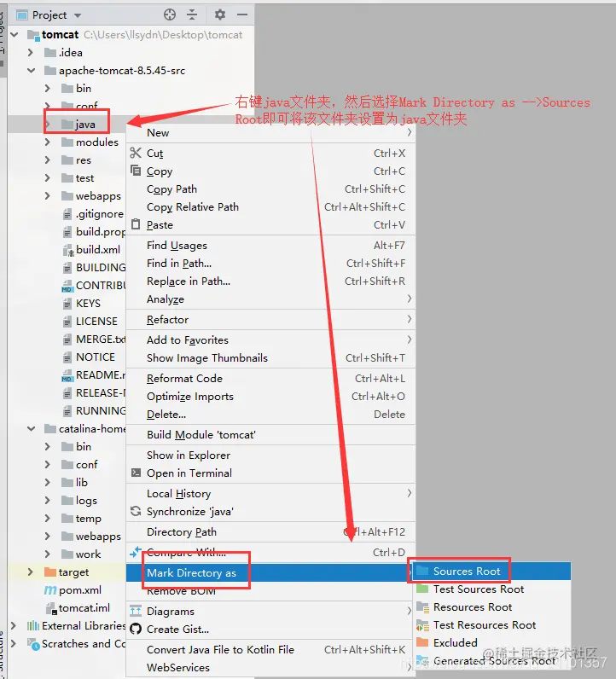Expand the res folder
This screenshot has height=679, width=616.
[x=47, y=160]
